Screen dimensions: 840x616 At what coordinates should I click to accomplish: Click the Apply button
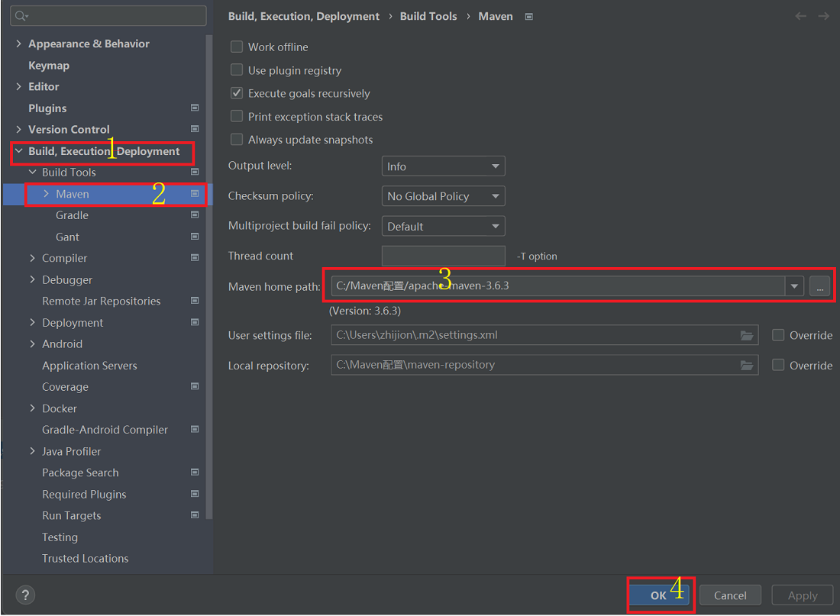(x=803, y=595)
